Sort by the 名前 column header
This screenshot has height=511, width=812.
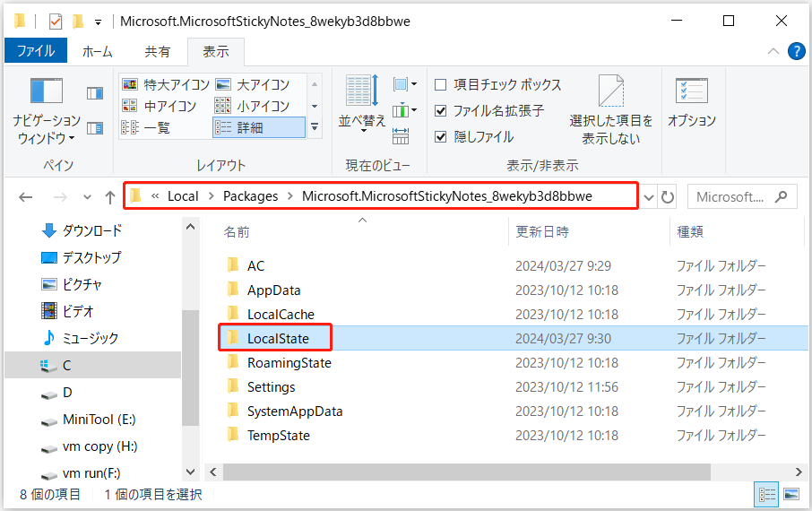pyautogui.click(x=237, y=231)
